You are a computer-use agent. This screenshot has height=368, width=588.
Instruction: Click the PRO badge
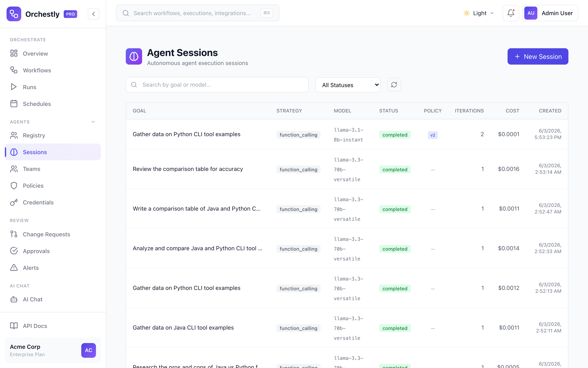70,14
